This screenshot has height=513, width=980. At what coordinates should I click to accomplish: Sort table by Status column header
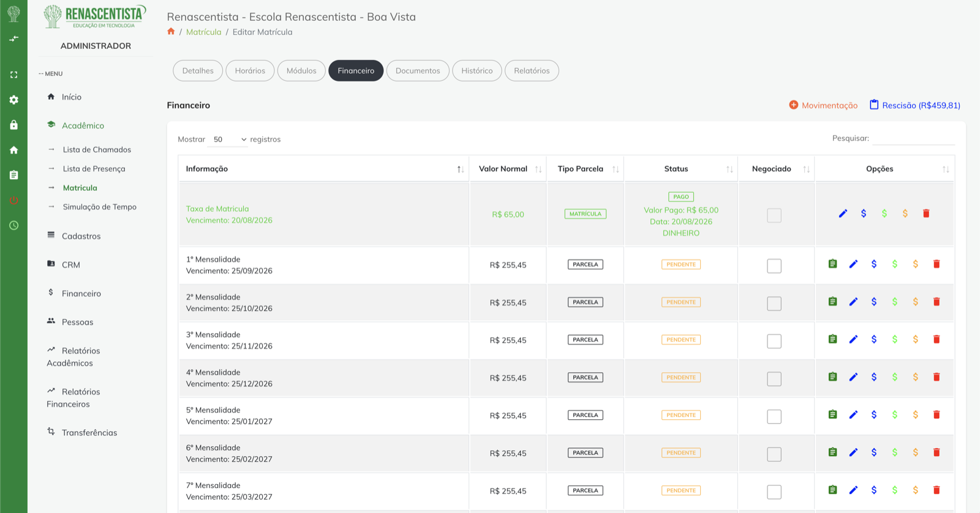[x=681, y=169]
